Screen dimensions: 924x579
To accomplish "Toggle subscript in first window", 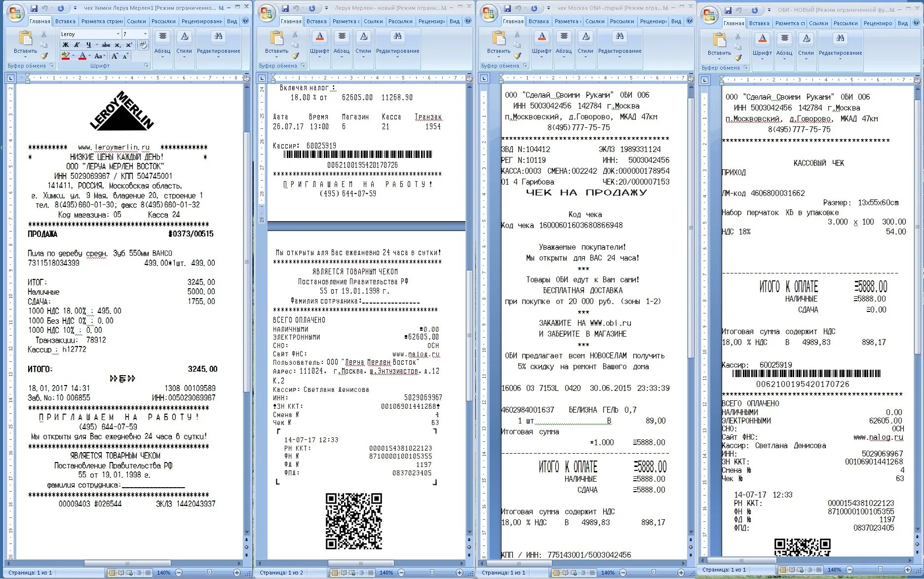I will [x=117, y=45].
